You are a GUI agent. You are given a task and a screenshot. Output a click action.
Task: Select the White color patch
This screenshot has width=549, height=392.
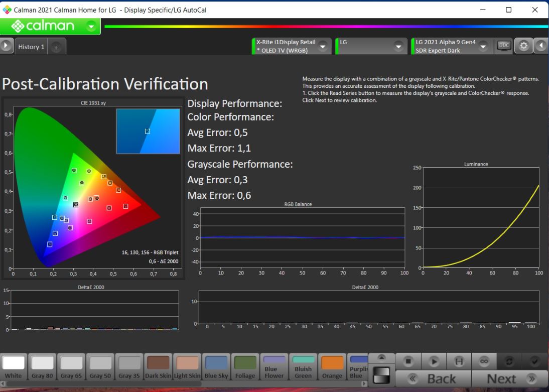click(x=14, y=367)
